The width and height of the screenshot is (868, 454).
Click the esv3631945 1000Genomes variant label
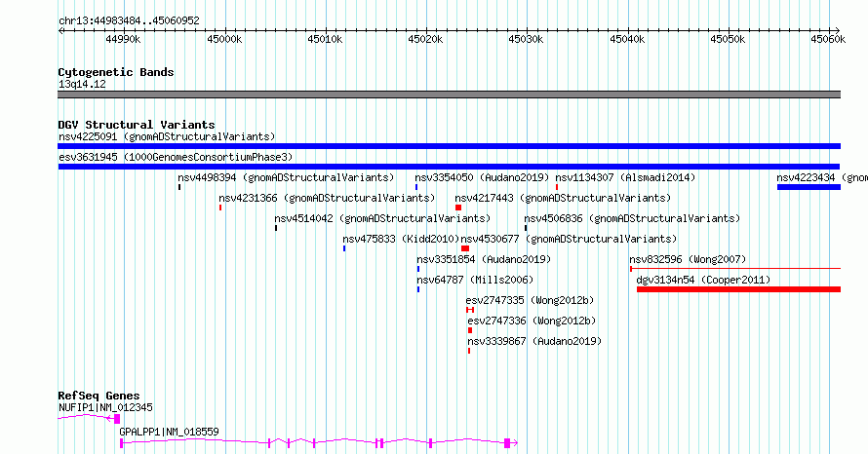click(176, 157)
